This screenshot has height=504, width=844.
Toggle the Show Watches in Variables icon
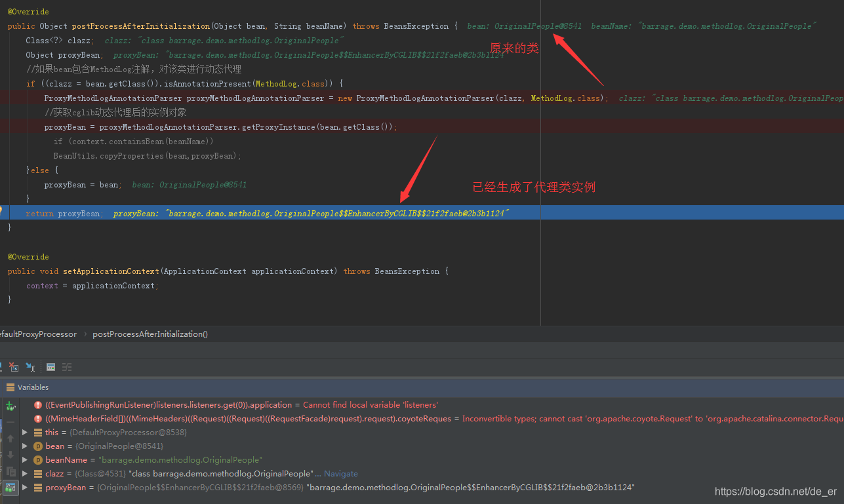click(10, 488)
